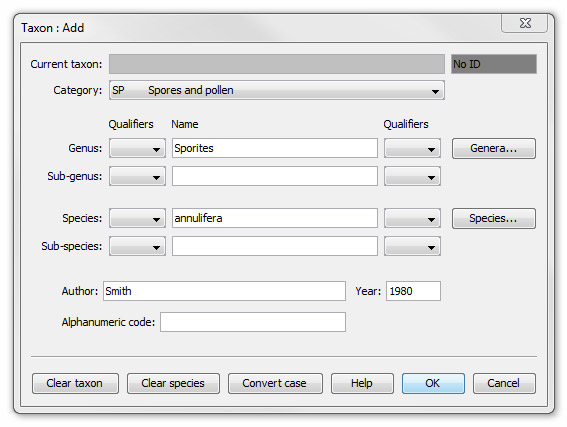Confirm with the OK button
The width and height of the screenshot is (567, 427).
coord(433,384)
